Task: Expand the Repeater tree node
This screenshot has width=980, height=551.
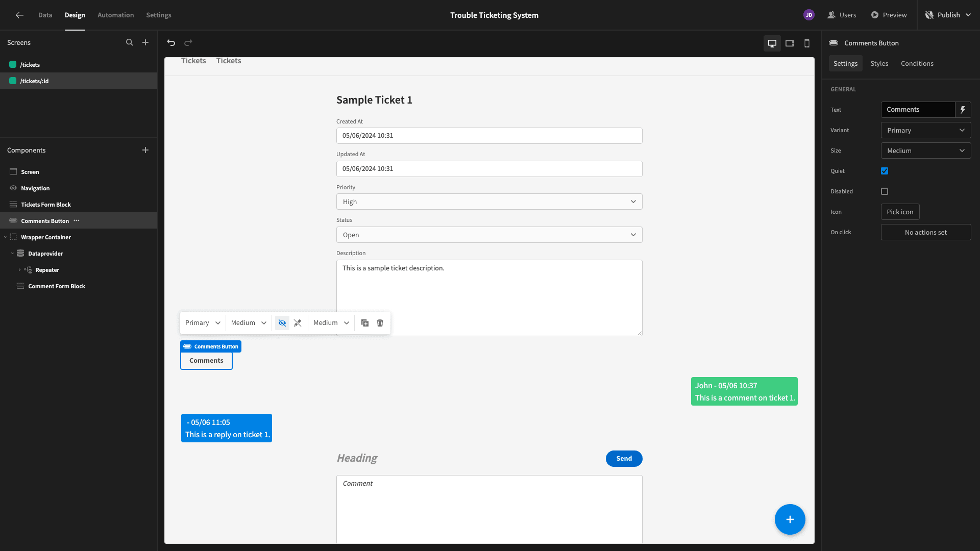Action: tap(19, 270)
